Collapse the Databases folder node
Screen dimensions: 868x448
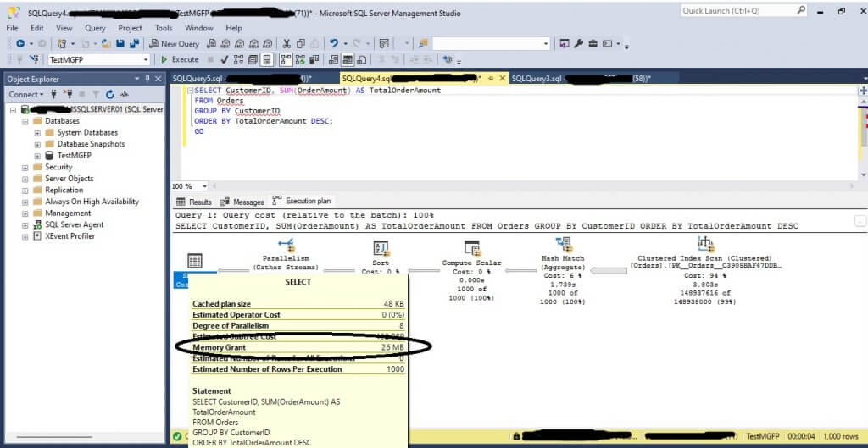[25, 121]
